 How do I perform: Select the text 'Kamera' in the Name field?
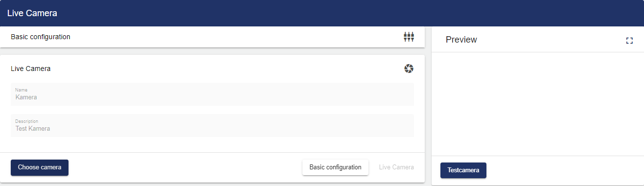[26, 97]
